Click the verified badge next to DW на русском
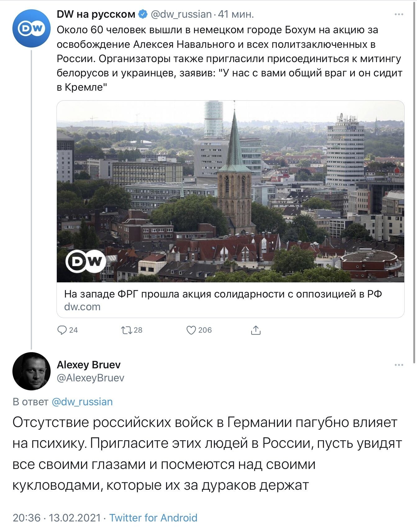The height and width of the screenshot is (532, 417). [143, 14]
